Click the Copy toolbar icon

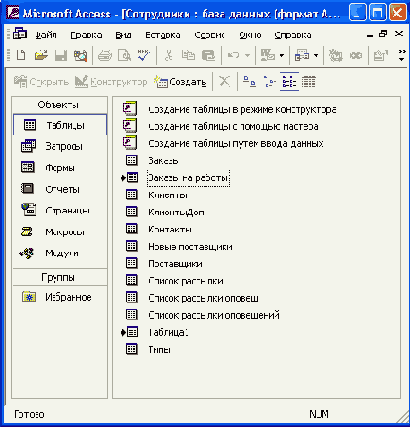188,55
